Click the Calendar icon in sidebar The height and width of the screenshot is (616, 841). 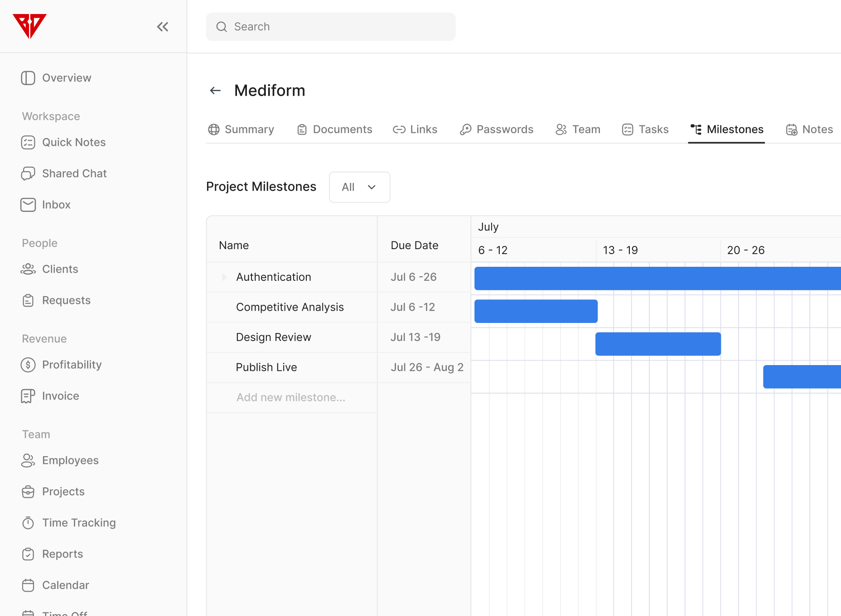[x=28, y=585]
